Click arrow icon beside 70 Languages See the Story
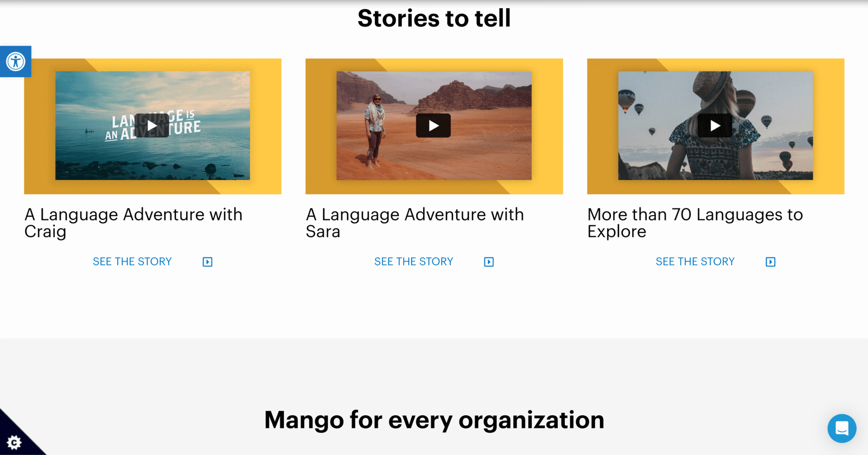 coord(770,262)
